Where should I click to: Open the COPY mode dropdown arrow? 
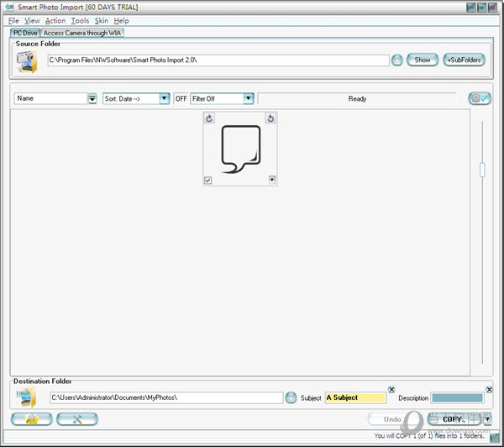pos(487,419)
